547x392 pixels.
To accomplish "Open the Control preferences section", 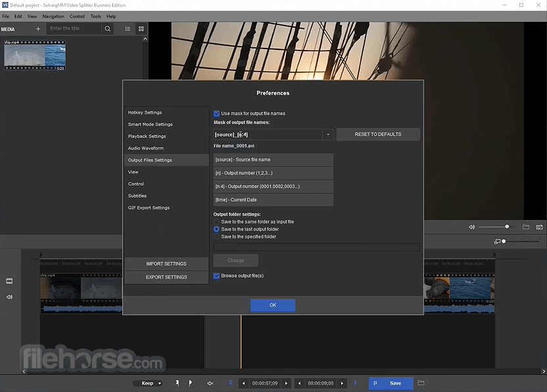I will (167, 184).
